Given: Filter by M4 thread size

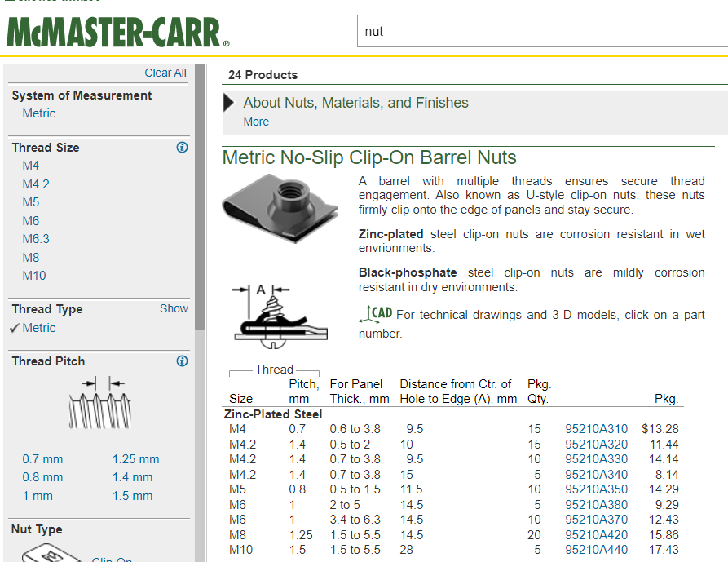Looking at the screenshot, I should pyautogui.click(x=31, y=166).
